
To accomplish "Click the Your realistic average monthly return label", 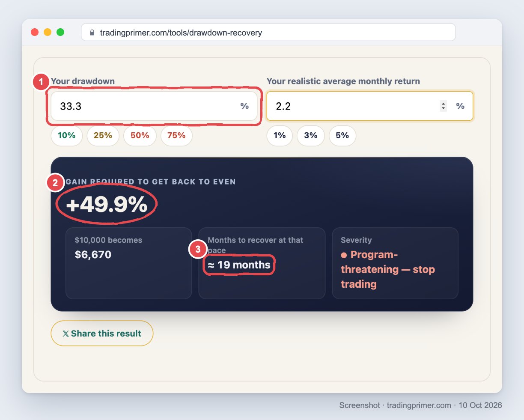I will click(x=343, y=81).
